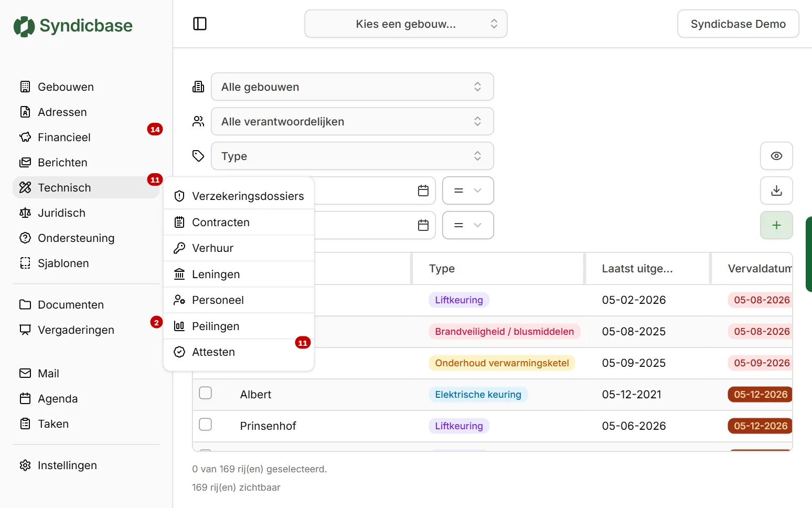This screenshot has height=508, width=812.
Task: Select Verhuur from the submenu
Action: (239, 248)
